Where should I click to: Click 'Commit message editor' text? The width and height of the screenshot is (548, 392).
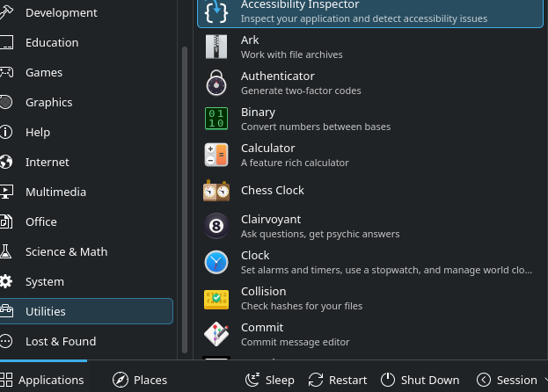(295, 342)
